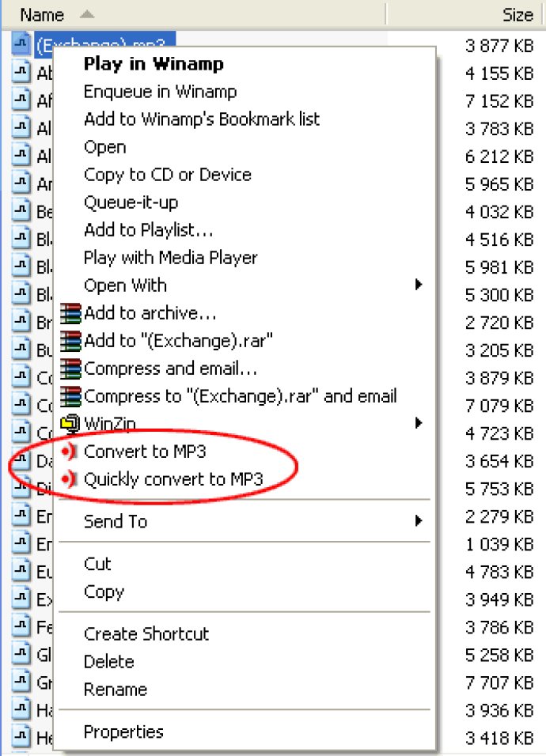Click file icon in row sized 5 981 KB
546x756 pixels.
[x=21, y=266]
